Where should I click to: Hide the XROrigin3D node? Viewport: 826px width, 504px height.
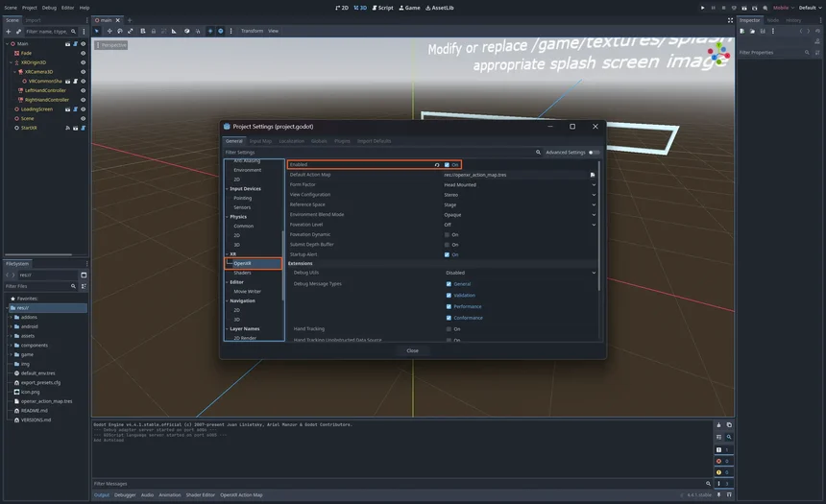tap(83, 62)
